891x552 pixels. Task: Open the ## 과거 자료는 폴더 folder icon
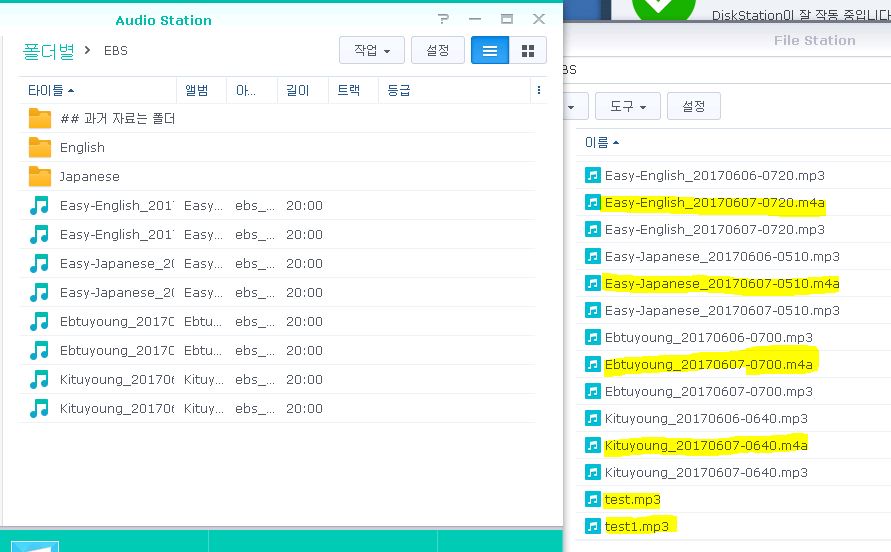coord(40,118)
